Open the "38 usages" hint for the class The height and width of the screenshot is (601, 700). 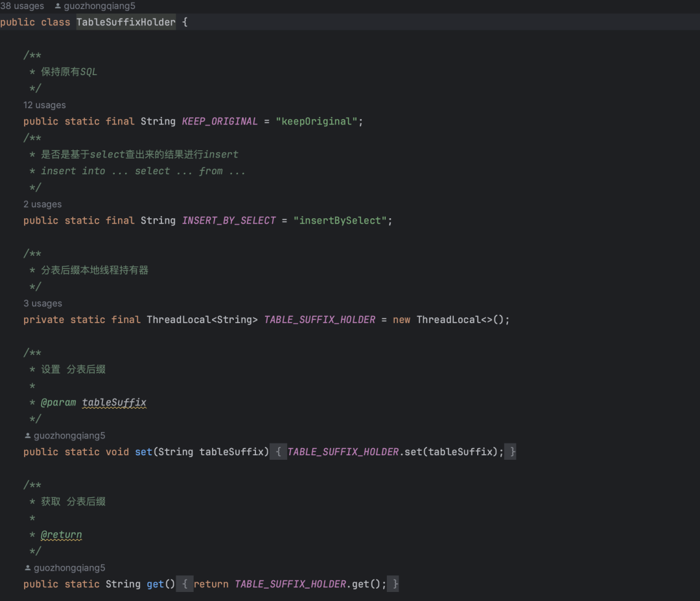22,6
